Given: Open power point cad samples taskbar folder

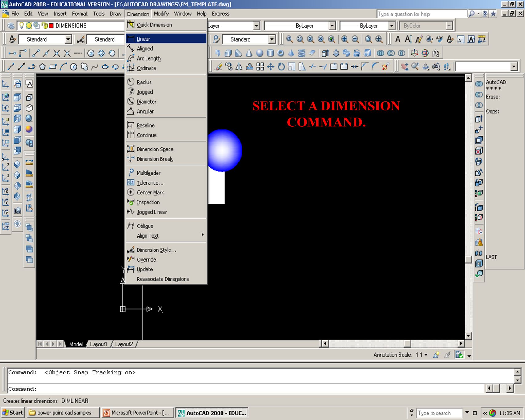Looking at the screenshot, I should [63, 413].
